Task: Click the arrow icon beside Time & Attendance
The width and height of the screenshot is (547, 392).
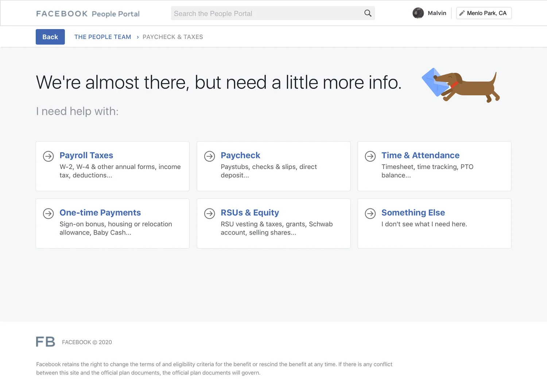Action: click(371, 156)
